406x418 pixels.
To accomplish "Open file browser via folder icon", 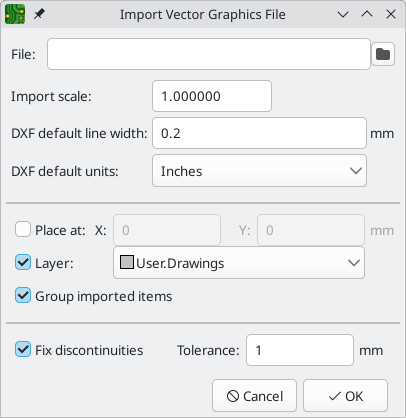I will 383,54.
